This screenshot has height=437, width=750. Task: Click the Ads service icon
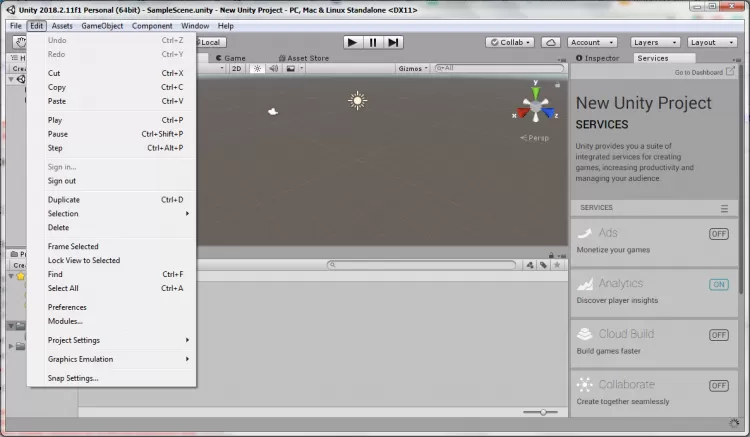[x=585, y=233]
